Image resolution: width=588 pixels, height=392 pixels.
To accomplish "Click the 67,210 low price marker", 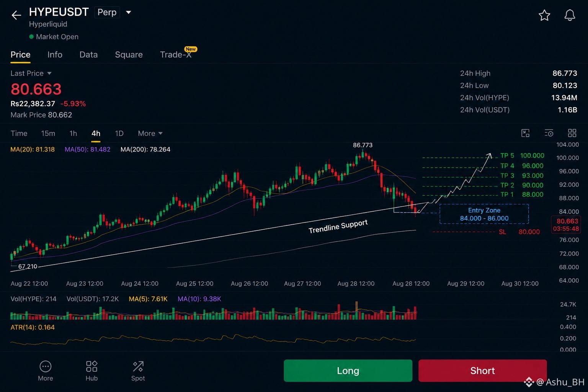I will coord(28,266).
